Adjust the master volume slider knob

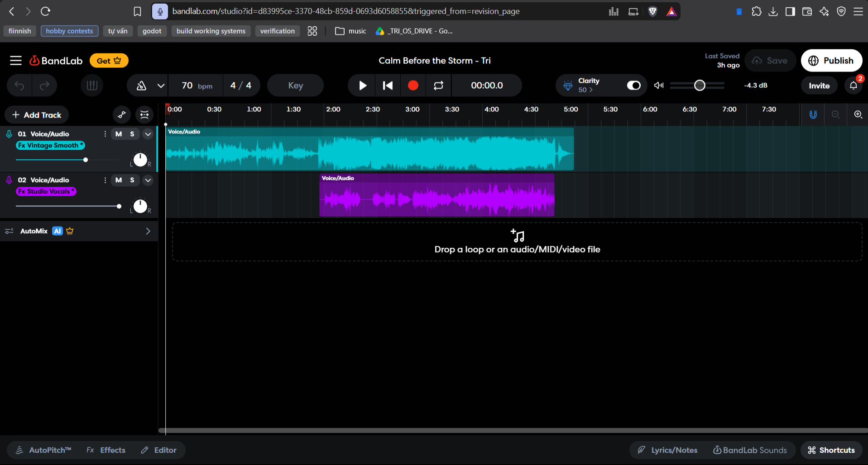pos(700,85)
